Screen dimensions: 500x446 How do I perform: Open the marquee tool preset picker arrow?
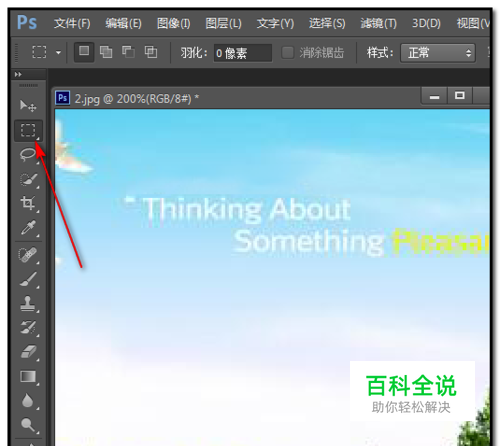[58, 53]
